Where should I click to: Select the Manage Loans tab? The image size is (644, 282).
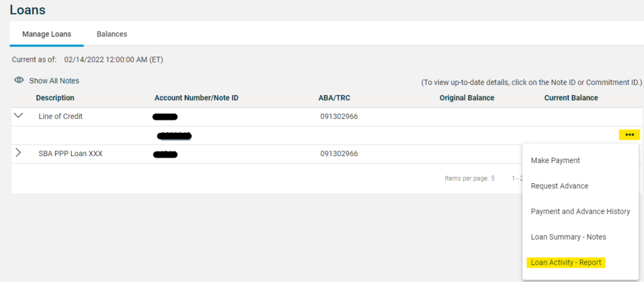(x=47, y=34)
